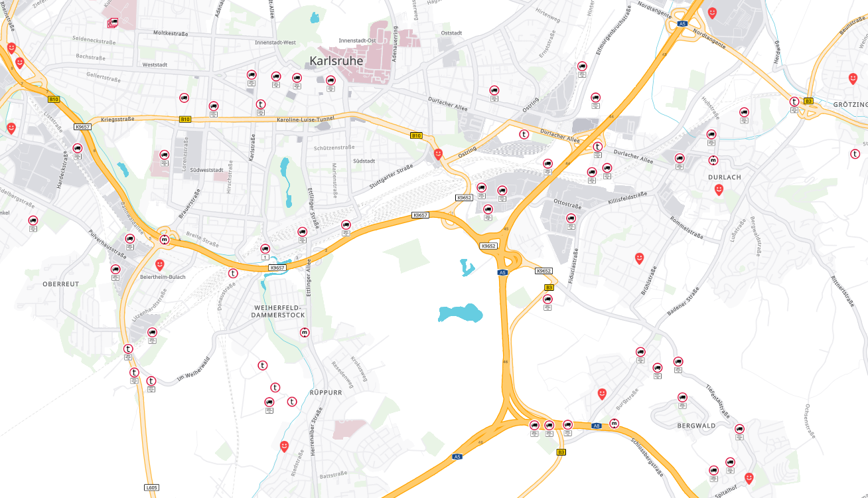This screenshot has width=868, height=498.
Task: Select the smiley pin near Nordtangente
Action: coord(712,12)
